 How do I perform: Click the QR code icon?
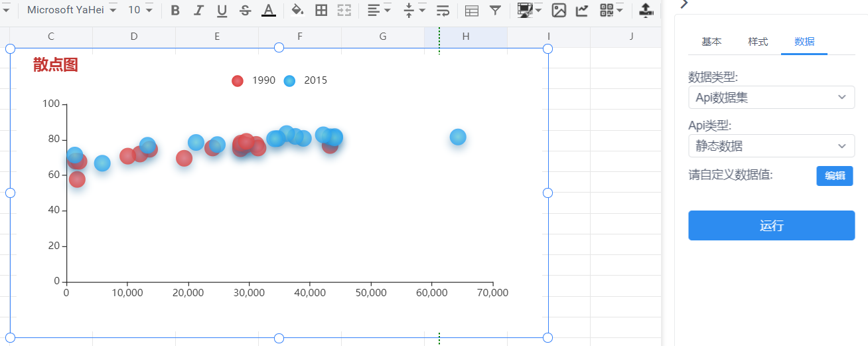pyautogui.click(x=607, y=10)
